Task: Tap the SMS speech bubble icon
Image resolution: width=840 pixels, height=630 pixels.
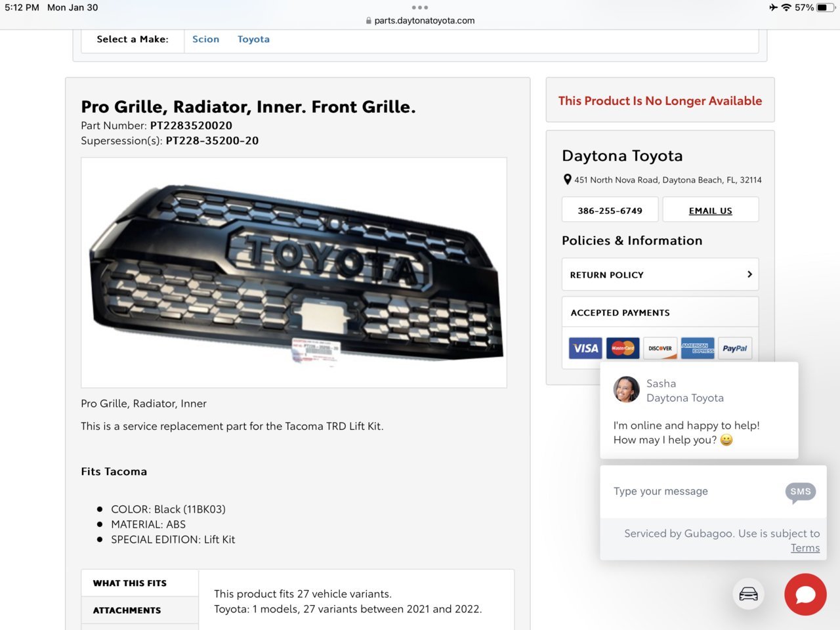Action: [801, 492]
